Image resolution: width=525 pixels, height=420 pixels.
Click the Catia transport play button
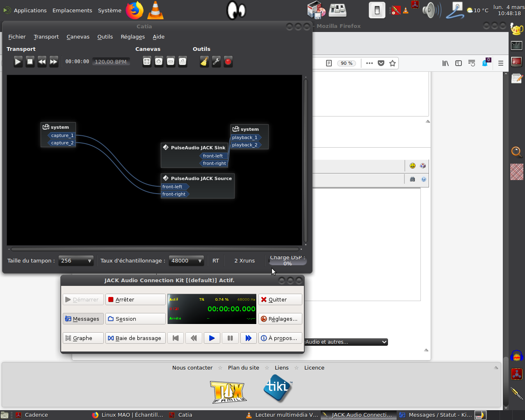click(18, 62)
